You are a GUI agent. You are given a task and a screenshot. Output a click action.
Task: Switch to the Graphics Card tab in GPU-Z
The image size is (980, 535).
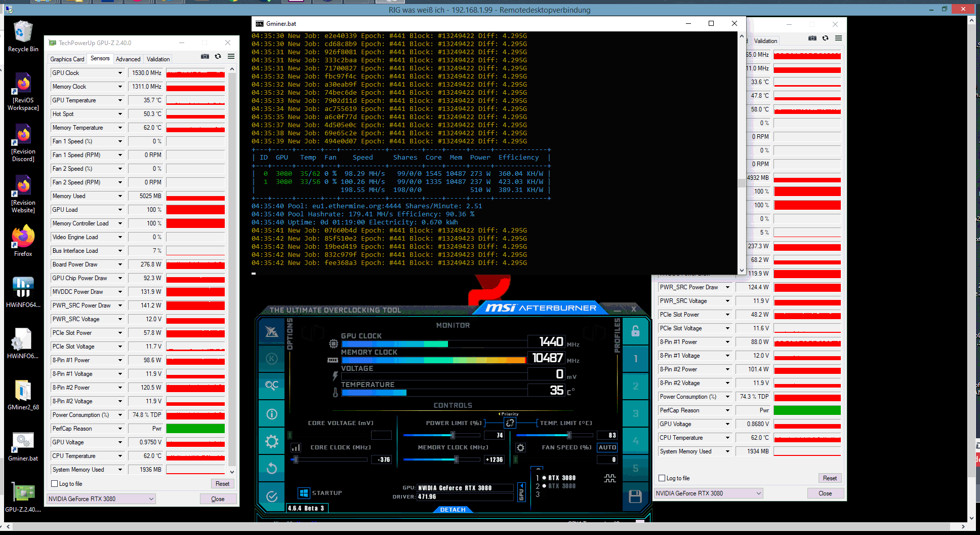pos(67,59)
